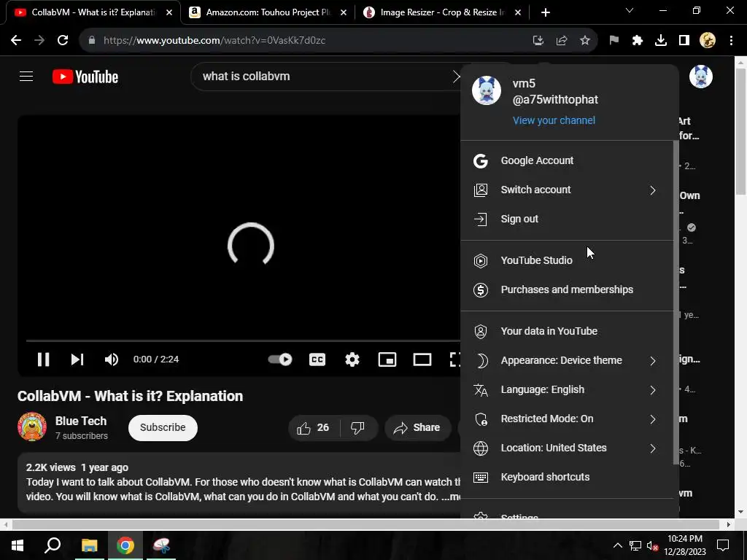This screenshot has width=747, height=560.
Task: Click the horizontal page scrollbar
Action: (x=366, y=524)
